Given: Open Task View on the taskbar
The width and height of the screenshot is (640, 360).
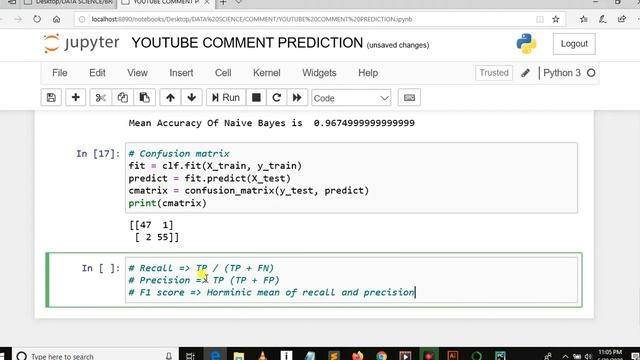Looking at the screenshot, I should pos(190,356).
